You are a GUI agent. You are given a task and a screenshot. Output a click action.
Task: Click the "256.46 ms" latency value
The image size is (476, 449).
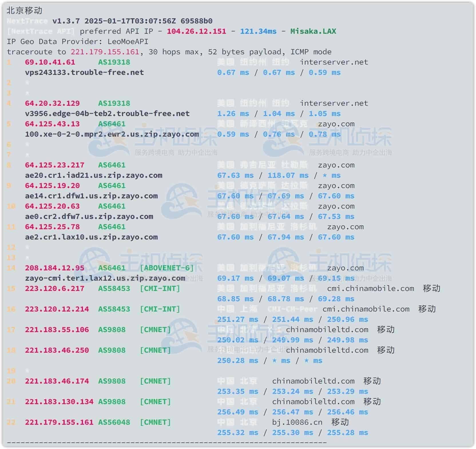348,412
